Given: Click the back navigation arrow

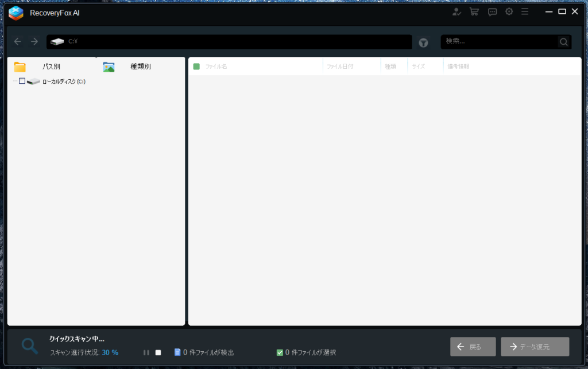Looking at the screenshot, I should click(18, 42).
